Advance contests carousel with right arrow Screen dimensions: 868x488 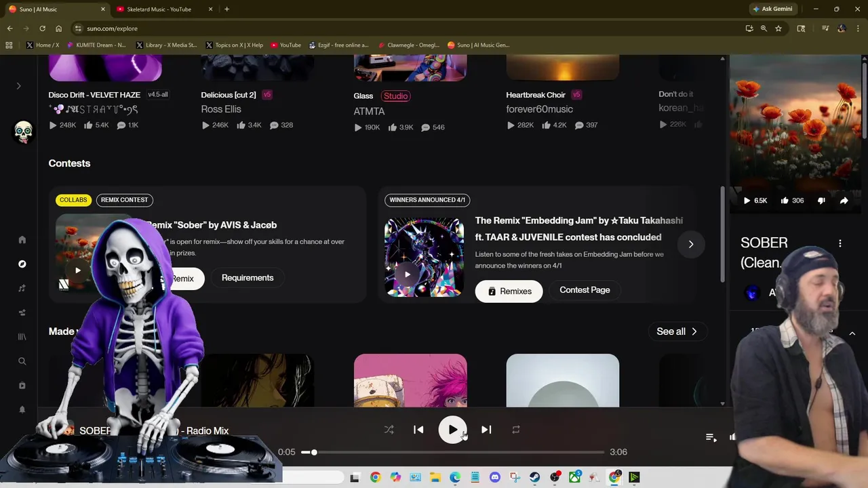tap(691, 244)
